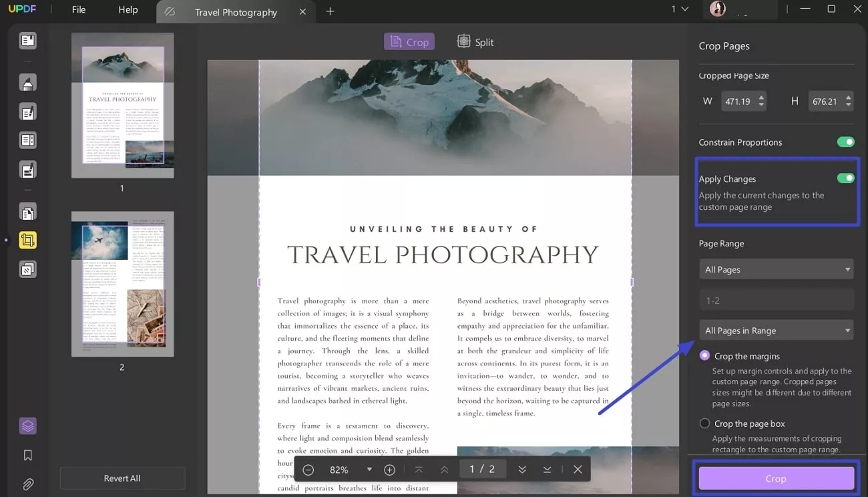Decrease the cropped page width value

(x=761, y=106)
